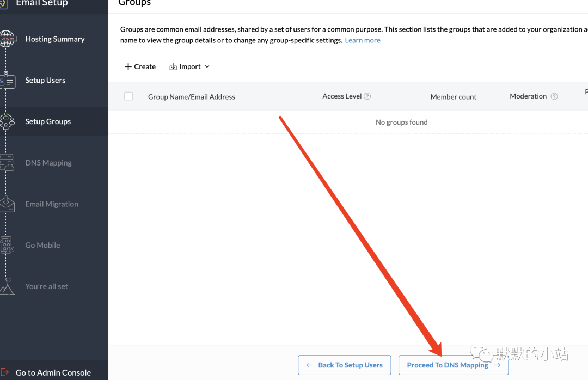Toggle the select-all groups checkbox
588x380 pixels.
pos(128,96)
